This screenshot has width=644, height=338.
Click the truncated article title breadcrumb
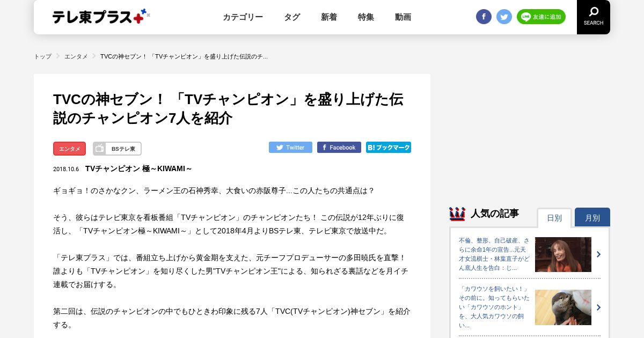click(184, 56)
